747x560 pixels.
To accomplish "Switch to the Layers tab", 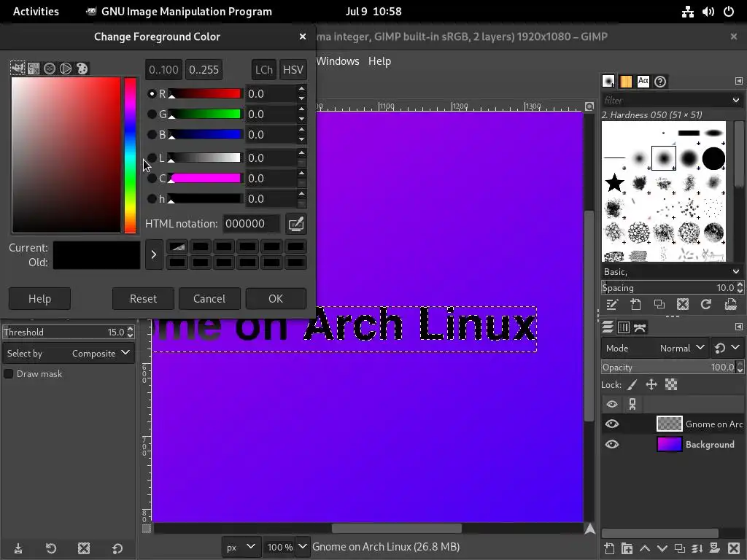I will coord(608,327).
